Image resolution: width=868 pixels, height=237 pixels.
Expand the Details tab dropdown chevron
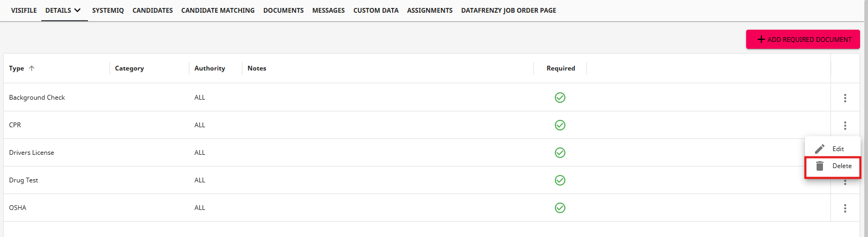pyautogui.click(x=77, y=10)
